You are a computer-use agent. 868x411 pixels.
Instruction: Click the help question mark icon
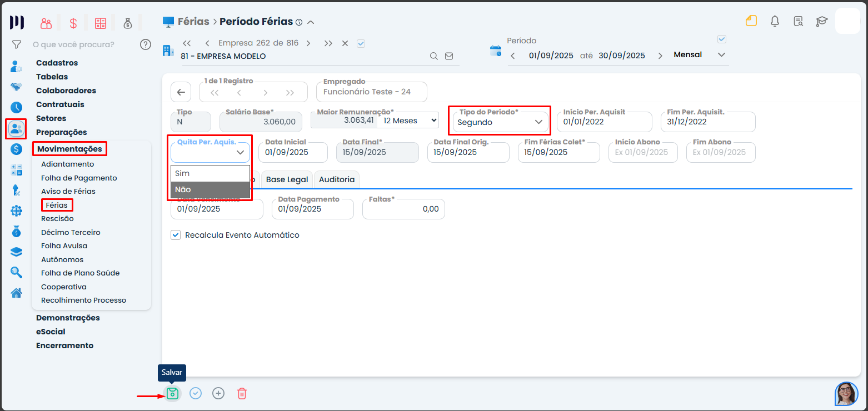tap(146, 44)
